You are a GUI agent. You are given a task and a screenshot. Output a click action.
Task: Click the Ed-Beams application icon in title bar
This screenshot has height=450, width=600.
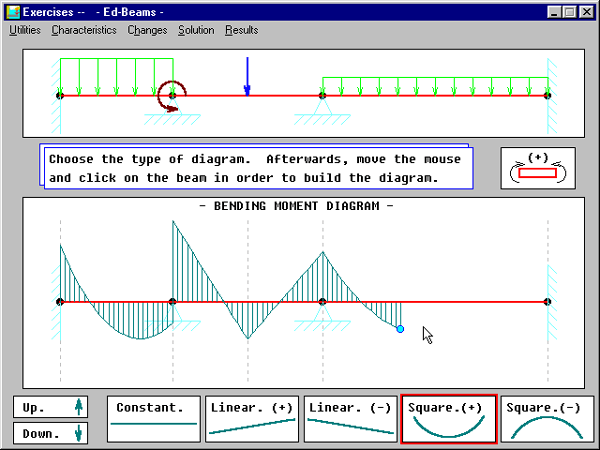pos(13,12)
